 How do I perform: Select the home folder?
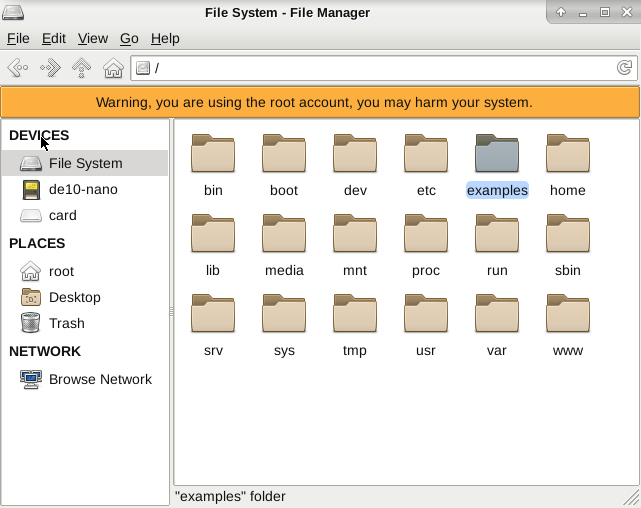coord(568,164)
